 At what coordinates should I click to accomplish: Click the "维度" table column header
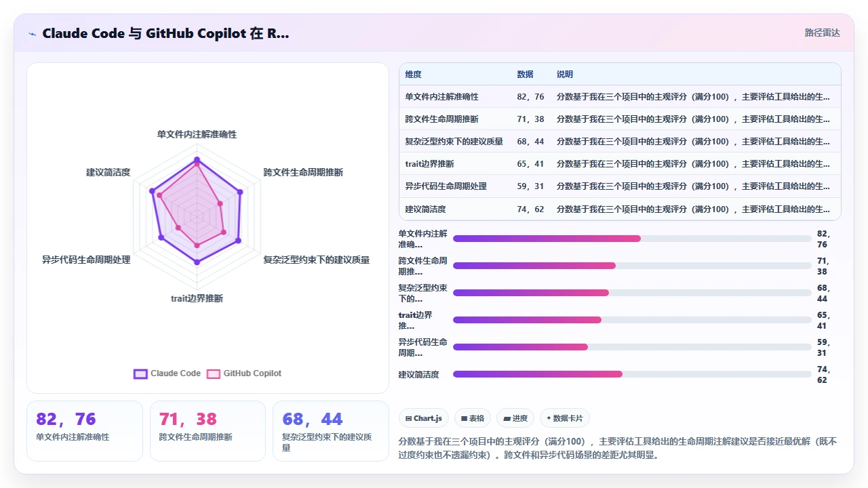tap(413, 75)
